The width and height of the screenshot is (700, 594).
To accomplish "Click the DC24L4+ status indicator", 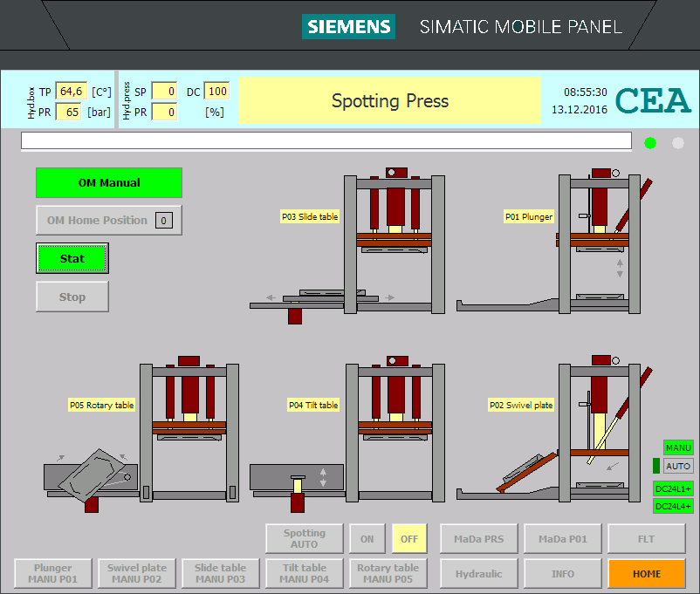I will (673, 506).
